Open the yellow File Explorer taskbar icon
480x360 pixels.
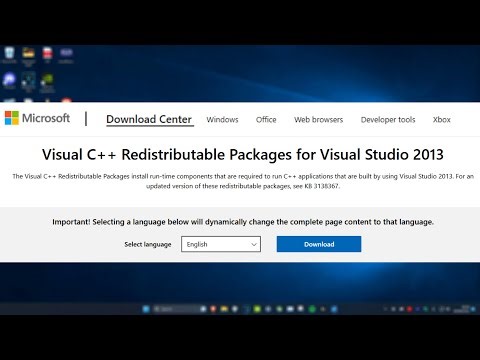click(x=224, y=309)
